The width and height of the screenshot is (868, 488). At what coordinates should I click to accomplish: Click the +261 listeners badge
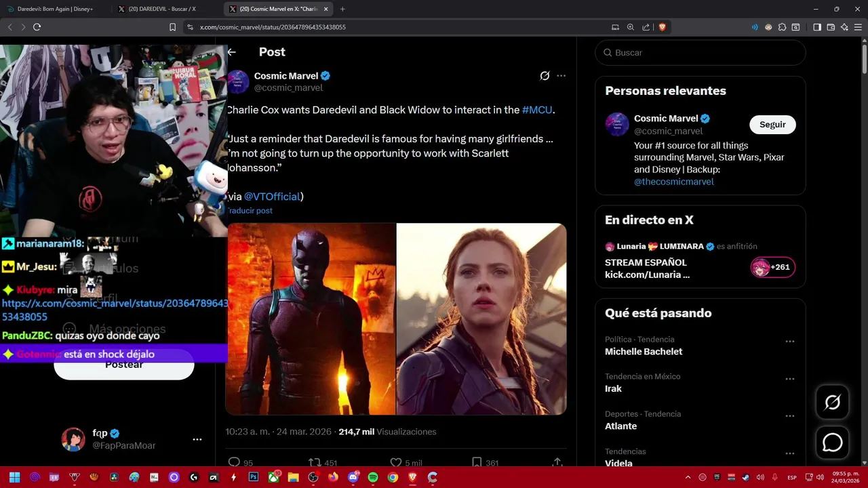tap(772, 267)
